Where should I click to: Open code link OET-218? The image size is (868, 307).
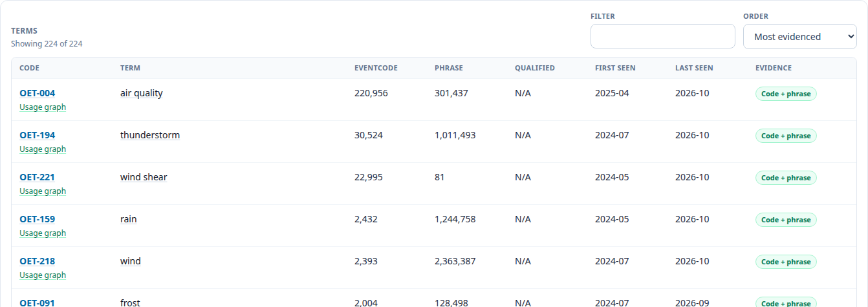click(38, 261)
